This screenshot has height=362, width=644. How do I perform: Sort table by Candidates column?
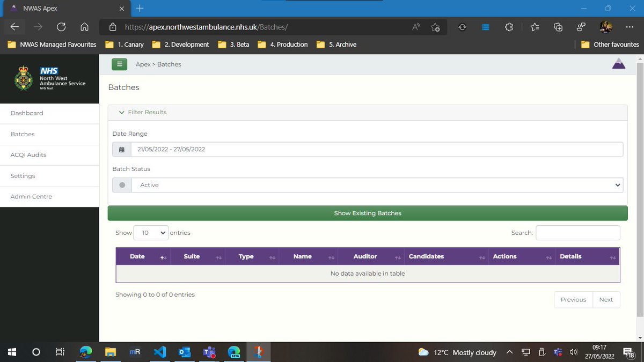pyautogui.click(x=447, y=256)
